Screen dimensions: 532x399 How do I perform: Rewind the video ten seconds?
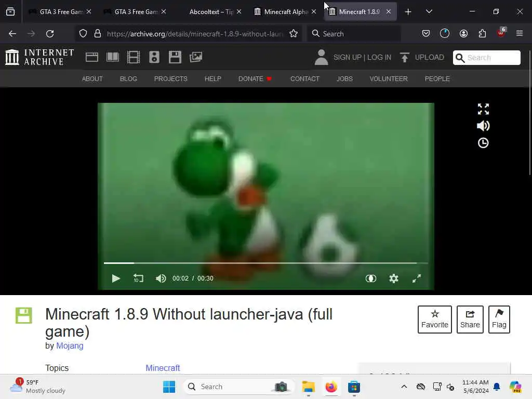pos(138,278)
